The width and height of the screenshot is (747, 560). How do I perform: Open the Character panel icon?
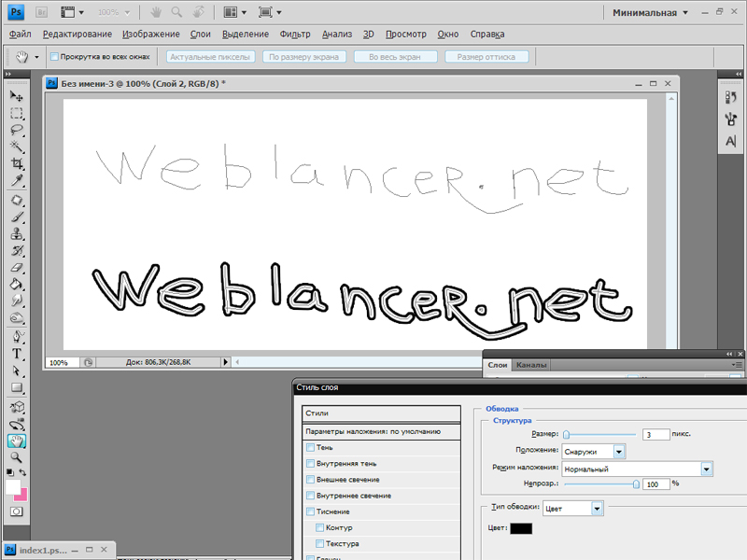click(x=731, y=142)
